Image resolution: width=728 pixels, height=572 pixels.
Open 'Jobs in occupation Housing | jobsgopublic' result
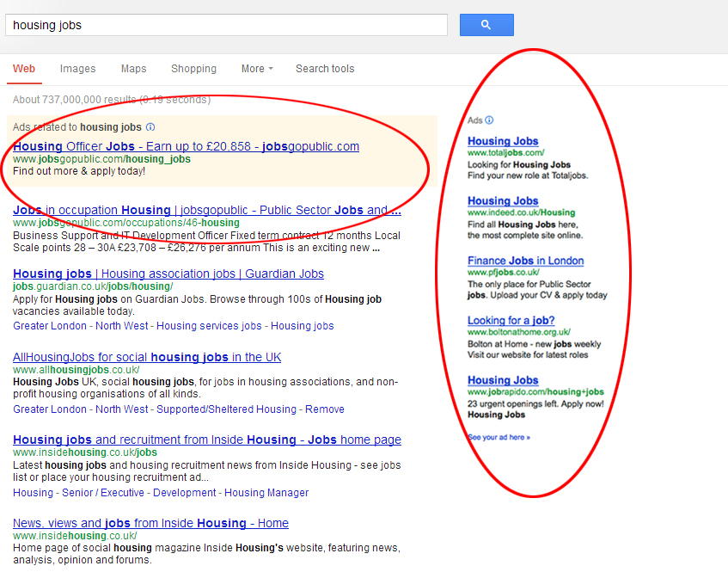point(207,210)
